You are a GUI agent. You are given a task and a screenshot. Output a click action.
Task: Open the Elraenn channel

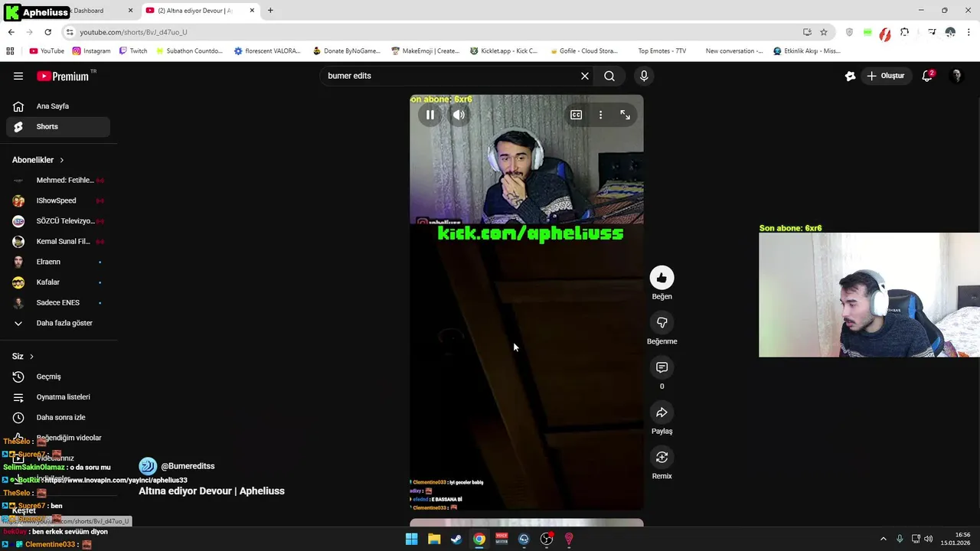[x=58, y=262]
